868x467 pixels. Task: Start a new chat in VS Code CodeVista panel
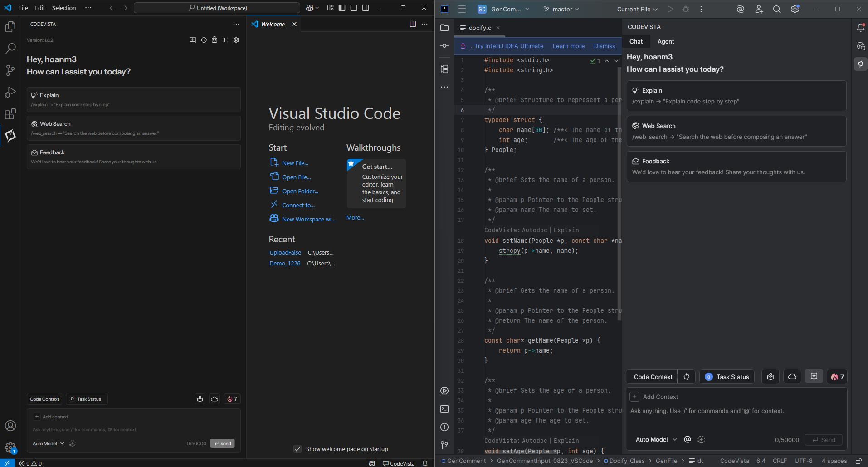click(x=193, y=40)
